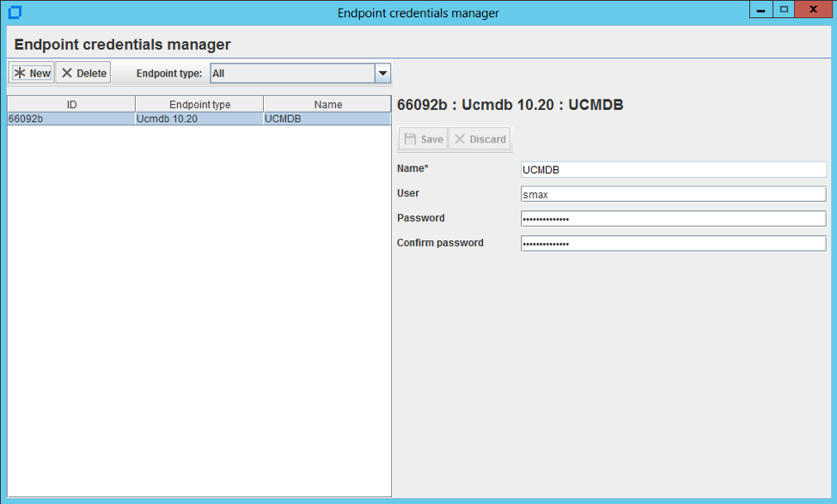837x504 pixels.
Task: Click the Delete X icon
Action: 67,72
